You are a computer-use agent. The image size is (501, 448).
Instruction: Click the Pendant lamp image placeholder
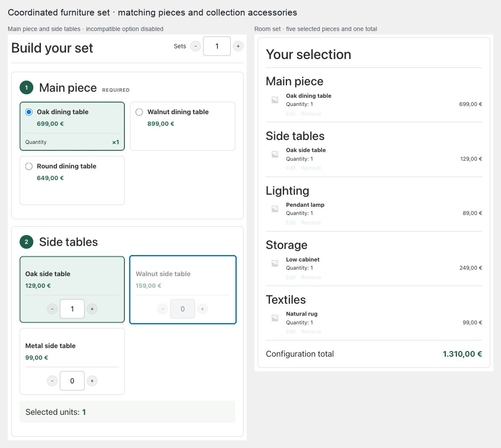[275, 209]
